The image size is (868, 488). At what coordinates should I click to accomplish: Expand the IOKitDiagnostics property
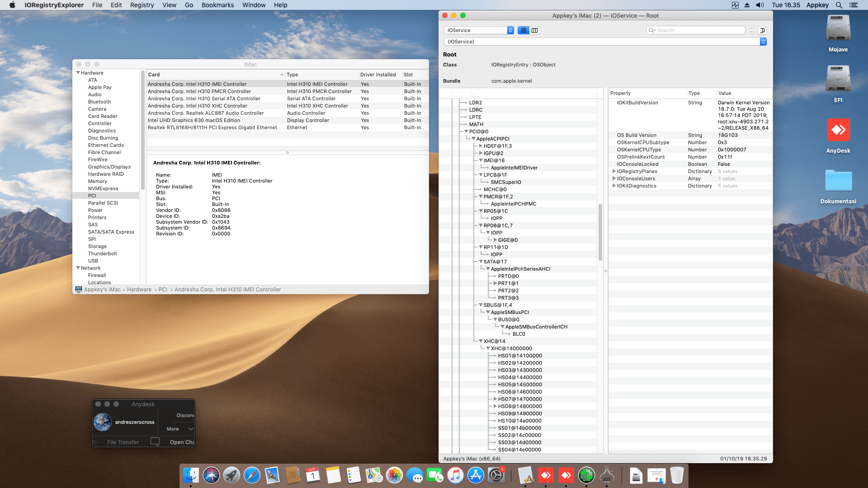(613, 186)
